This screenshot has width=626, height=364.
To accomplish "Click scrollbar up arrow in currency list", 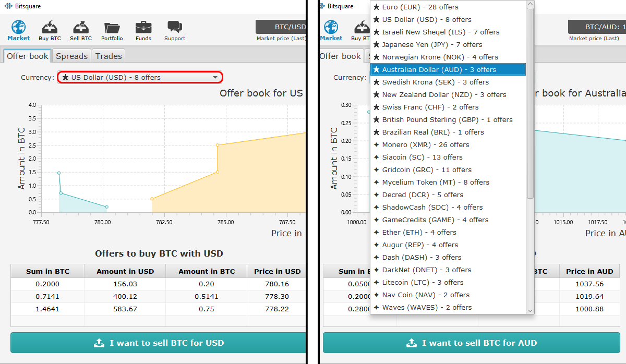I will coord(530,4).
